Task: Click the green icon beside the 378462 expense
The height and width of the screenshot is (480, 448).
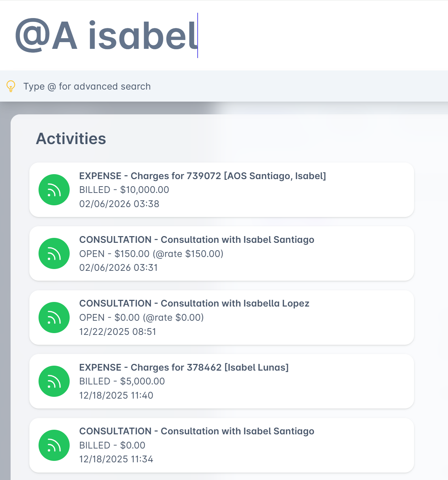Action: pos(54,381)
